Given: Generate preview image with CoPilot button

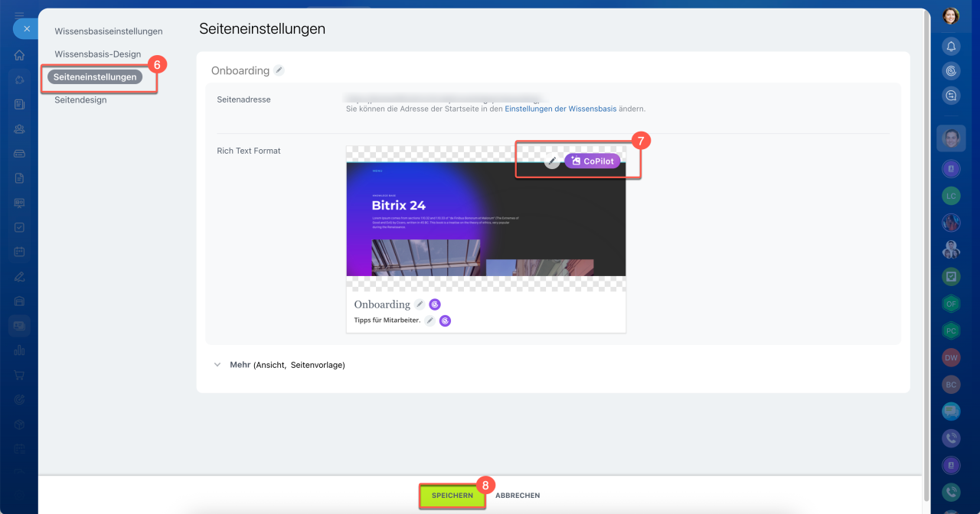Looking at the screenshot, I should [593, 161].
